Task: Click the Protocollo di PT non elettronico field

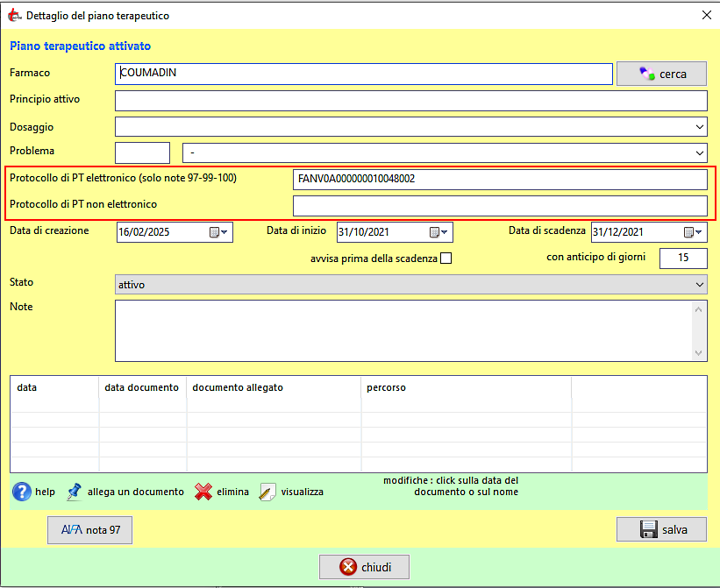Action: click(x=499, y=206)
